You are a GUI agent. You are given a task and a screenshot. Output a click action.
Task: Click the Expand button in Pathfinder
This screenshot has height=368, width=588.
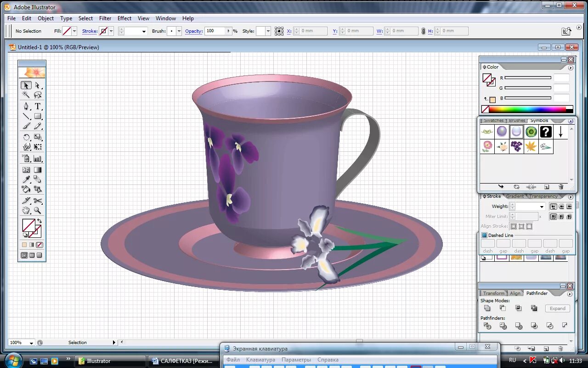pos(558,308)
